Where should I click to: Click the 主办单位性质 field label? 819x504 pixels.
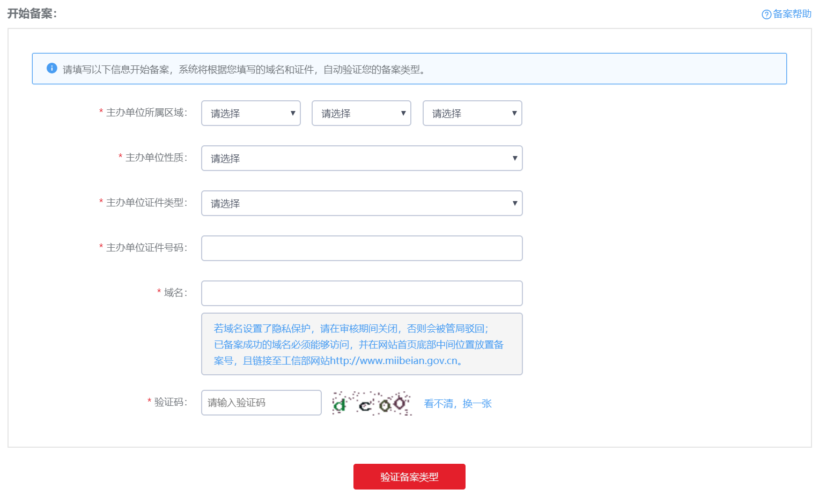tap(156, 158)
